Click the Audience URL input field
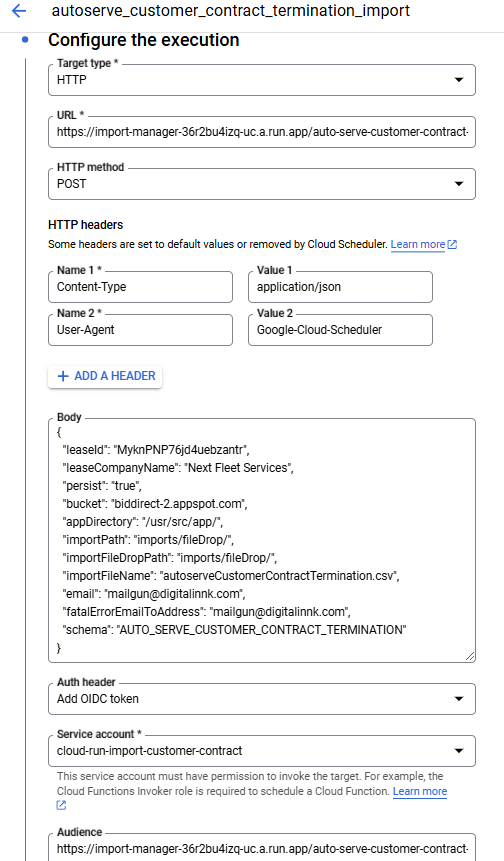Image resolution: width=504 pixels, height=861 pixels. (262, 847)
